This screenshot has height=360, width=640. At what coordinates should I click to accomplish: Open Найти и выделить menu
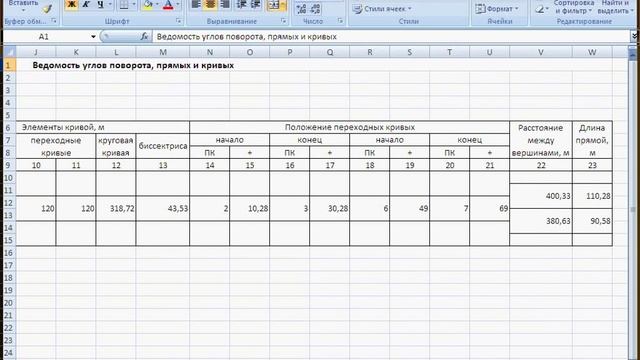[x=615, y=7]
